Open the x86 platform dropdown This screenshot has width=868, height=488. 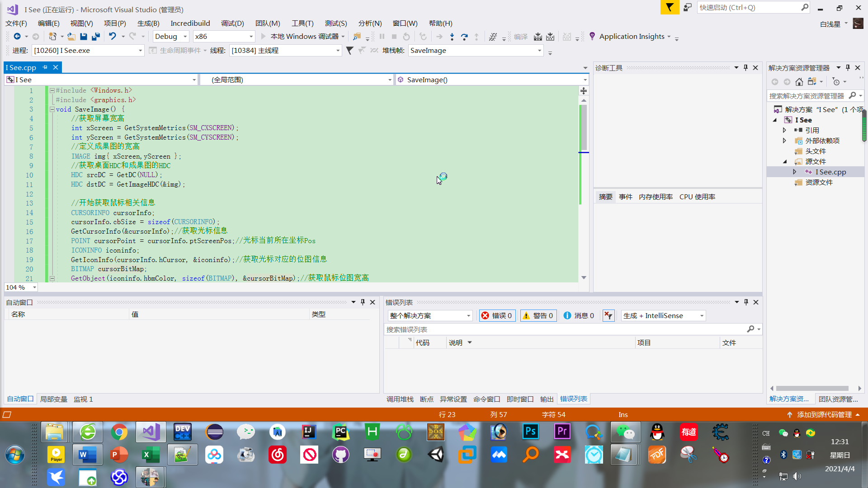[224, 37]
